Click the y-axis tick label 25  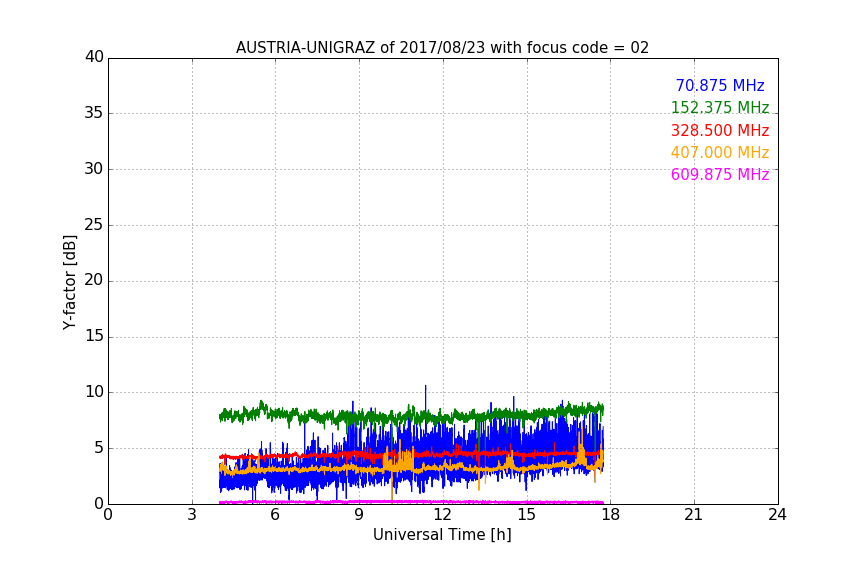(x=94, y=224)
